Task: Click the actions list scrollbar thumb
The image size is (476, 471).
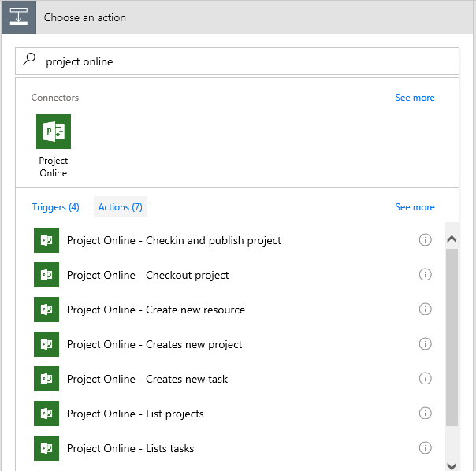Action: click(452, 337)
